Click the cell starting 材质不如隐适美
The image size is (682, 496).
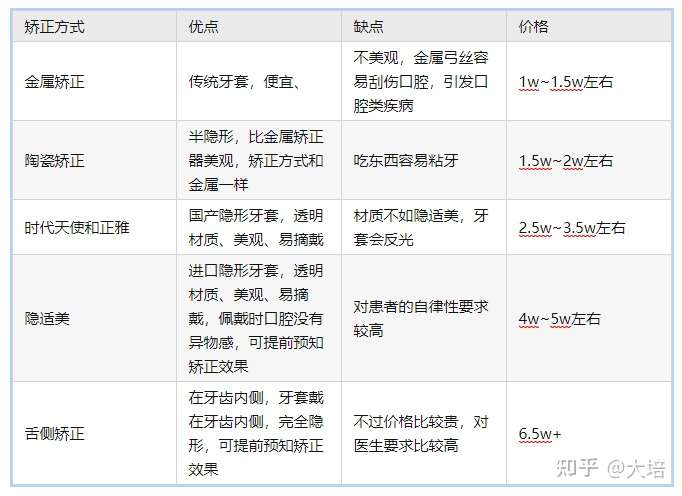[424, 228]
